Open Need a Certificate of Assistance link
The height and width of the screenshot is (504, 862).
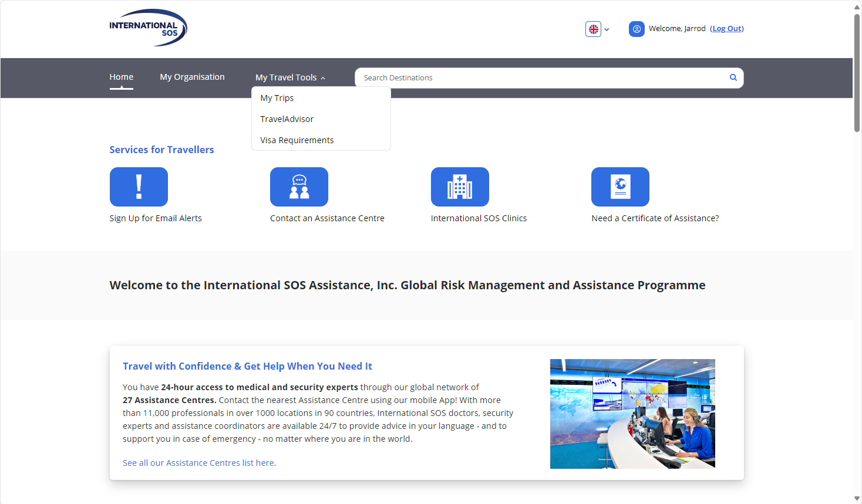[655, 218]
